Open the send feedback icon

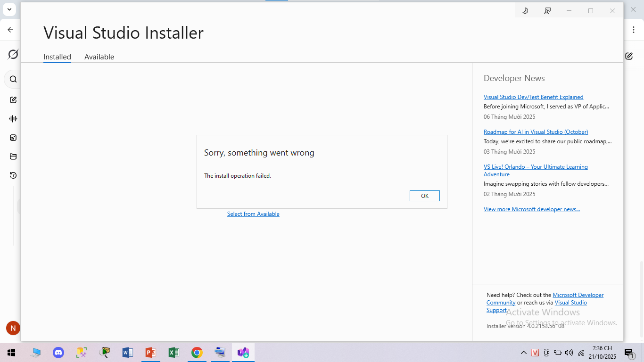(547, 11)
